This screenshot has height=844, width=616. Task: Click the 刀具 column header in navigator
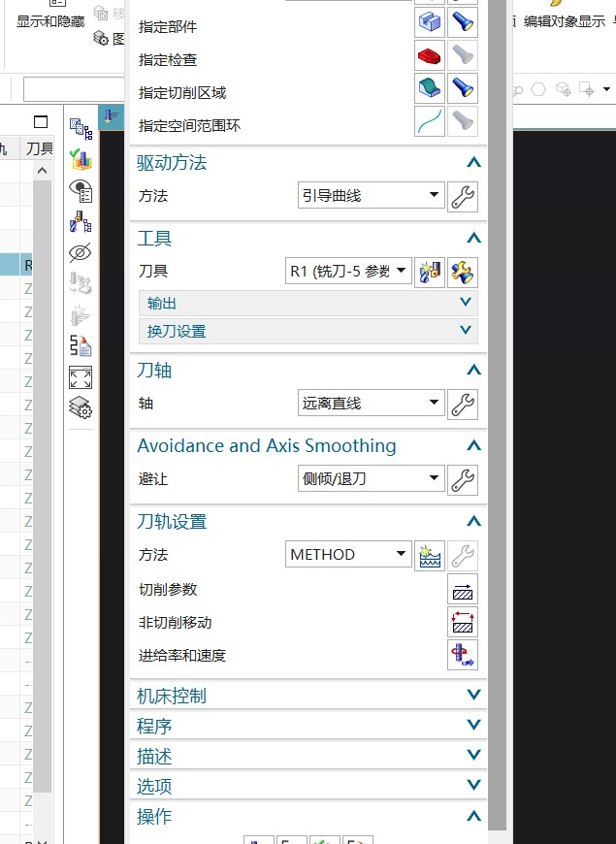(x=40, y=148)
